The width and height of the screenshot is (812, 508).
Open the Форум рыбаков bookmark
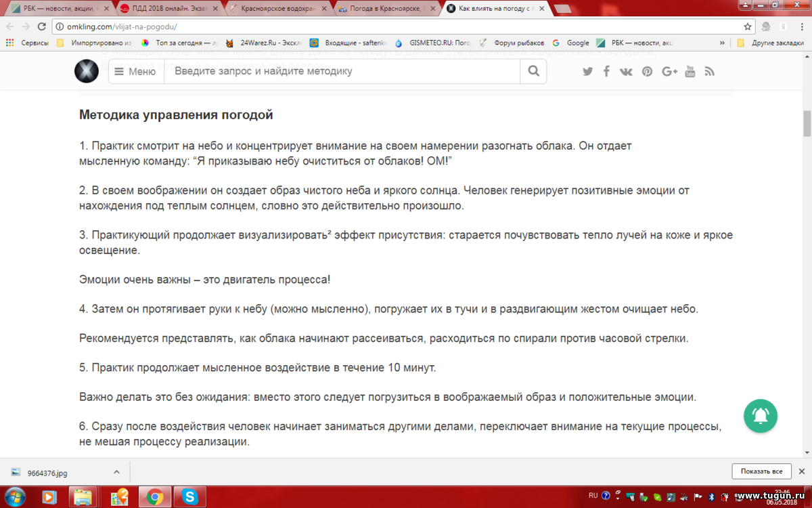click(x=512, y=43)
